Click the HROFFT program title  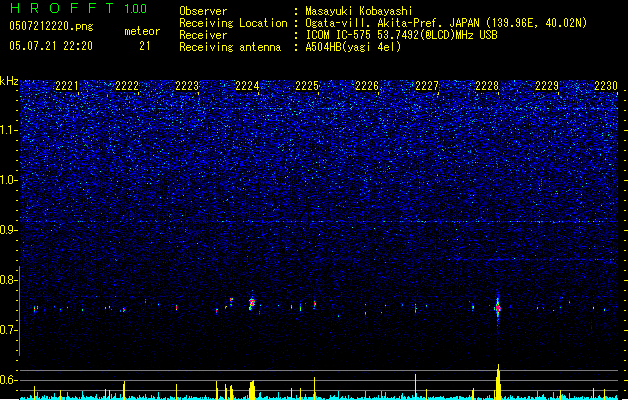[x=62, y=8]
